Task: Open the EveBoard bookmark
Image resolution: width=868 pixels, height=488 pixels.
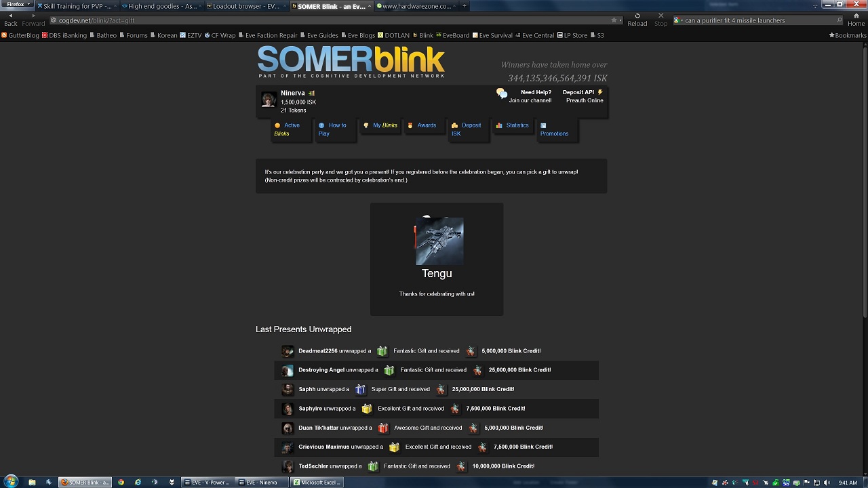Action: click(x=452, y=35)
